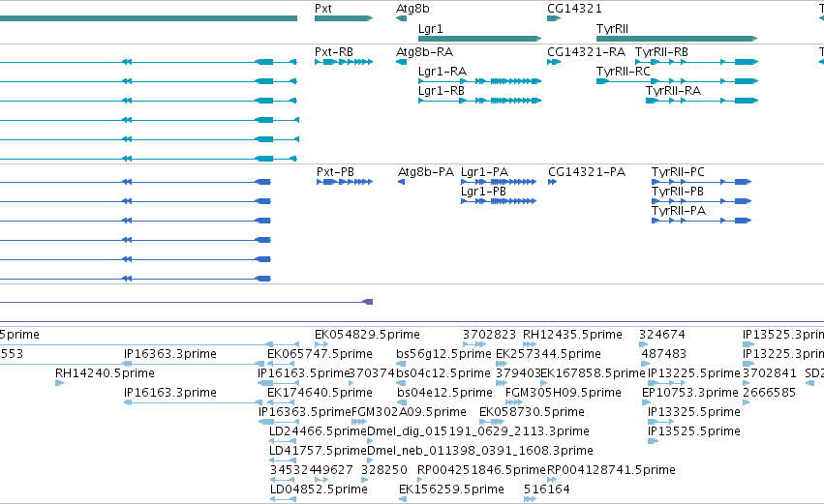Click the EK167858.5prime EST
Screen dimensions: 824x504
coord(593,373)
